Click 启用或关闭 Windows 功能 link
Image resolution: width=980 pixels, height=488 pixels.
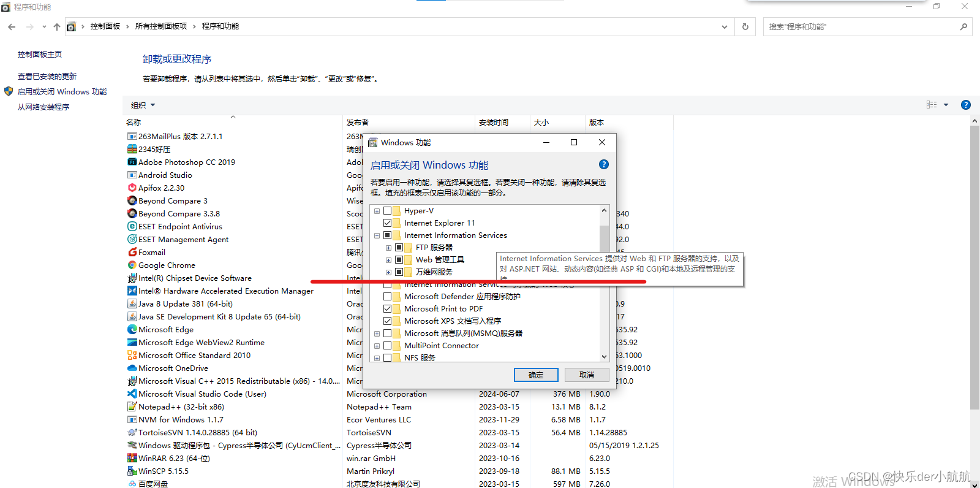[x=62, y=91]
